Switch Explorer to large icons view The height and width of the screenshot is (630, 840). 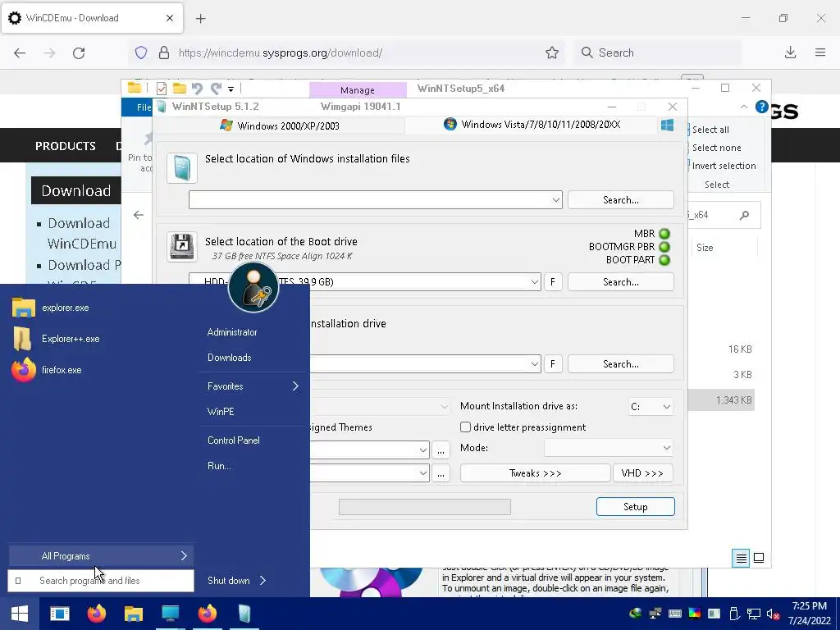(x=759, y=558)
